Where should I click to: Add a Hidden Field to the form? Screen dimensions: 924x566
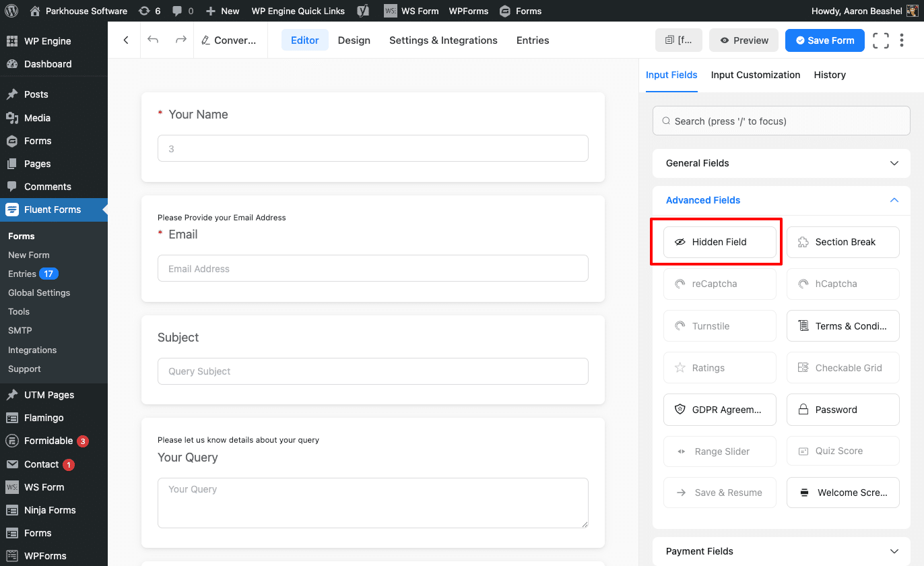[x=719, y=242]
